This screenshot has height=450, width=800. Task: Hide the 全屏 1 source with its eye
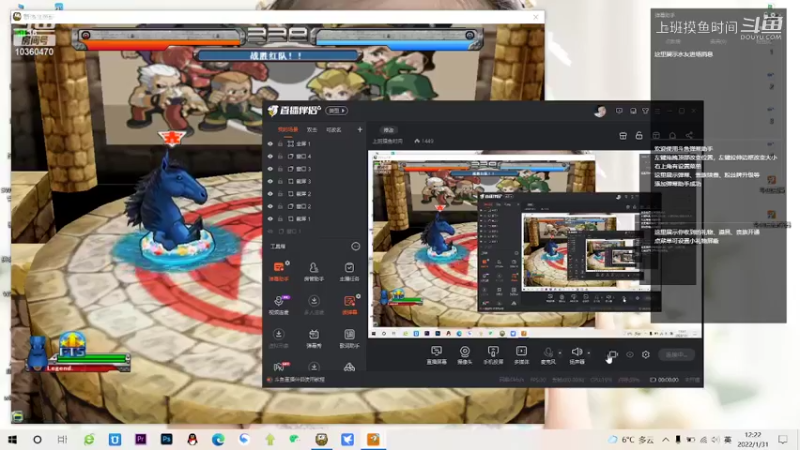(x=270, y=144)
